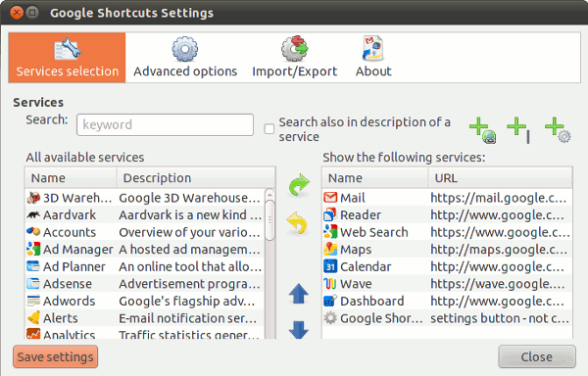Select 'Advertisement progra...' description

pyautogui.click(x=190, y=284)
